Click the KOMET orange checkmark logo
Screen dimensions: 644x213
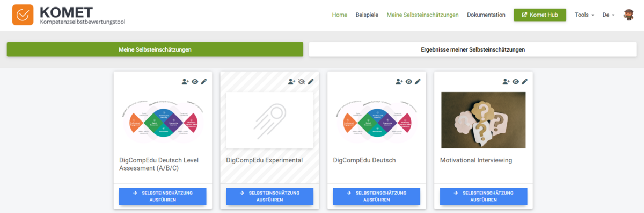click(23, 15)
